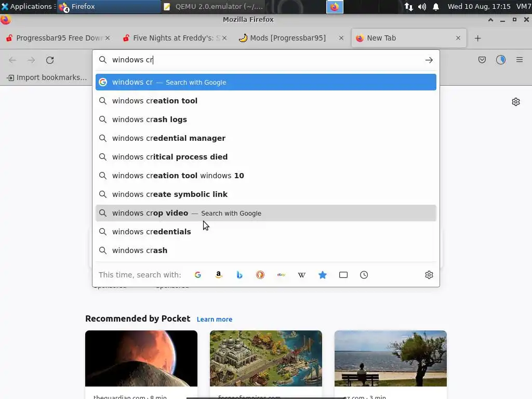Image resolution: width=532 pixels, height=399 pixels.
Task: Choose suggestion 'windows creation tool'
Action: coord(266,101)
